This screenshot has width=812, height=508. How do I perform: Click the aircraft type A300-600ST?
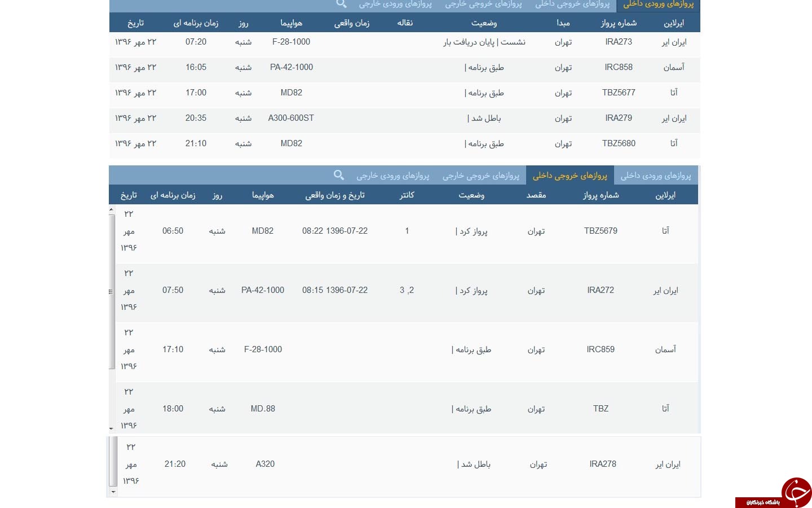(291, 118)
